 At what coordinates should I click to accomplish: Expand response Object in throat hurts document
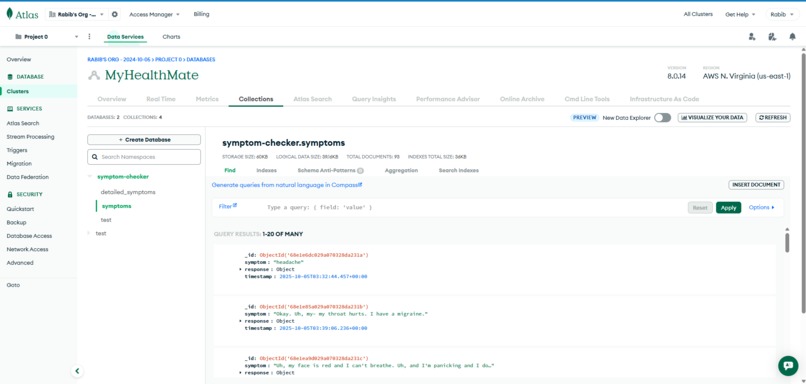(241, 321)
